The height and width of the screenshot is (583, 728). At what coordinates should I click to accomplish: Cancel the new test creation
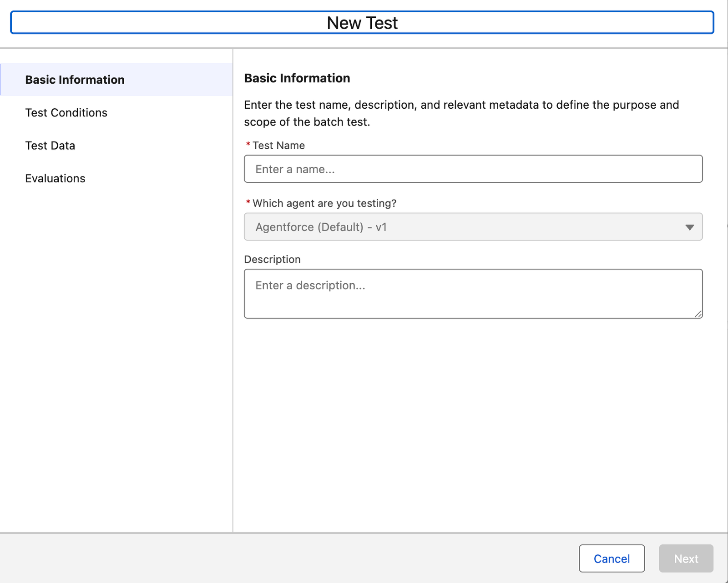click(612, 558)
